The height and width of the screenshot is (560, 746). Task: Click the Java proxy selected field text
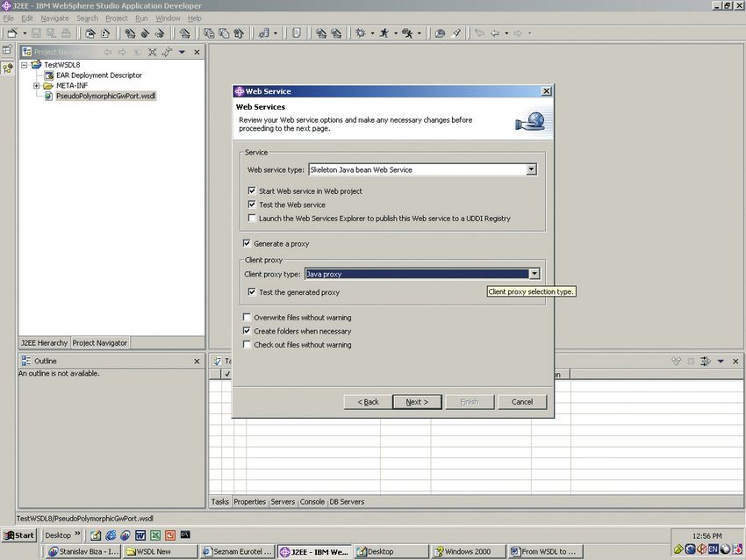coord(324,274)
